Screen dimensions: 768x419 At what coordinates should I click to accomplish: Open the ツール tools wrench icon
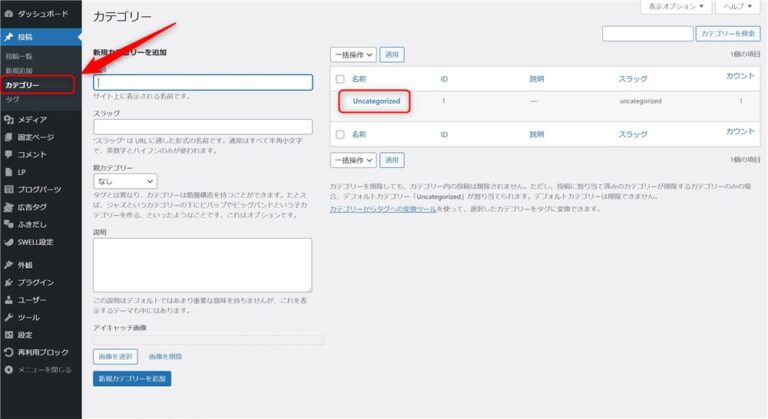(x=9, y=317)
